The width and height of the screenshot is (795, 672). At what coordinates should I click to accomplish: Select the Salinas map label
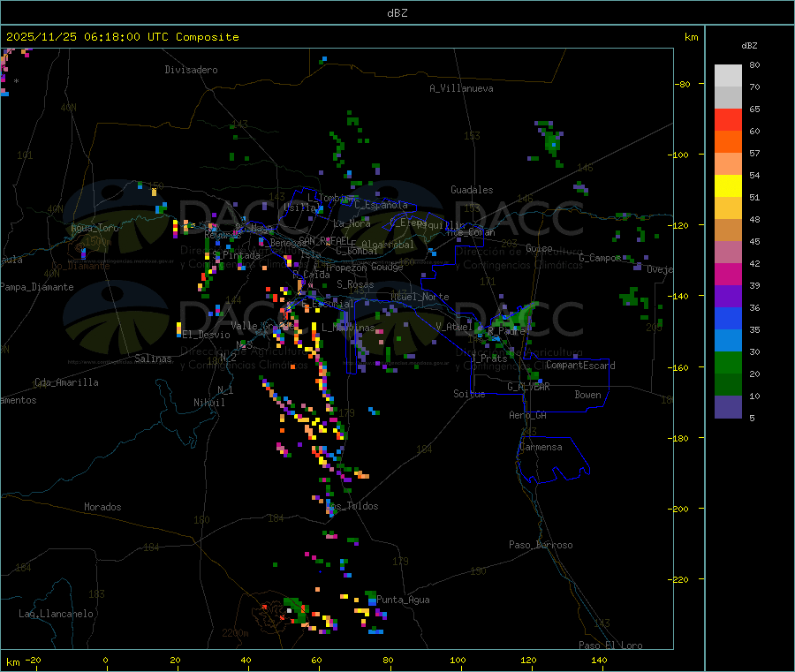153,359
